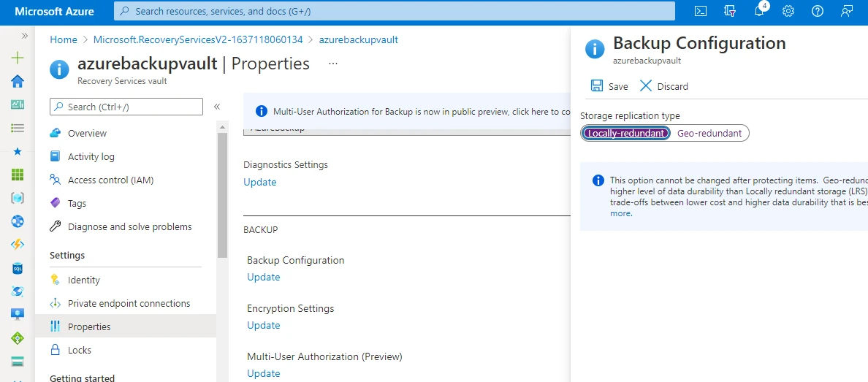Click the Favorites star icon
Viewport: 868px width, 382px height.
point(18,151)
